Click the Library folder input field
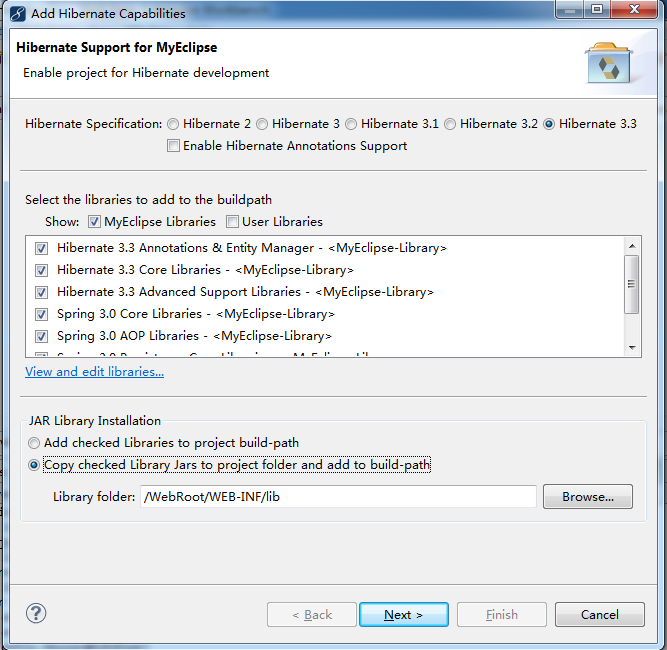This screenshot has width=667, height=650. [x=338, y=496]
